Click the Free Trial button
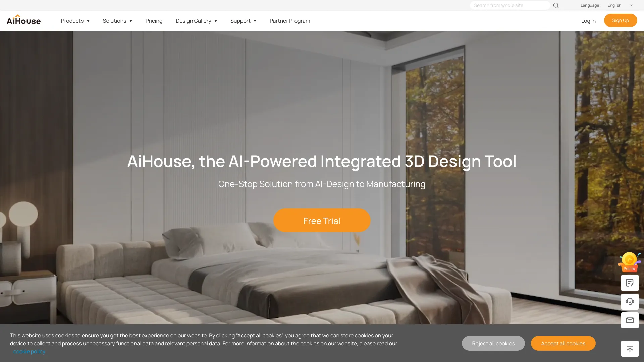644x362 pixels. (x=322, y=220)
